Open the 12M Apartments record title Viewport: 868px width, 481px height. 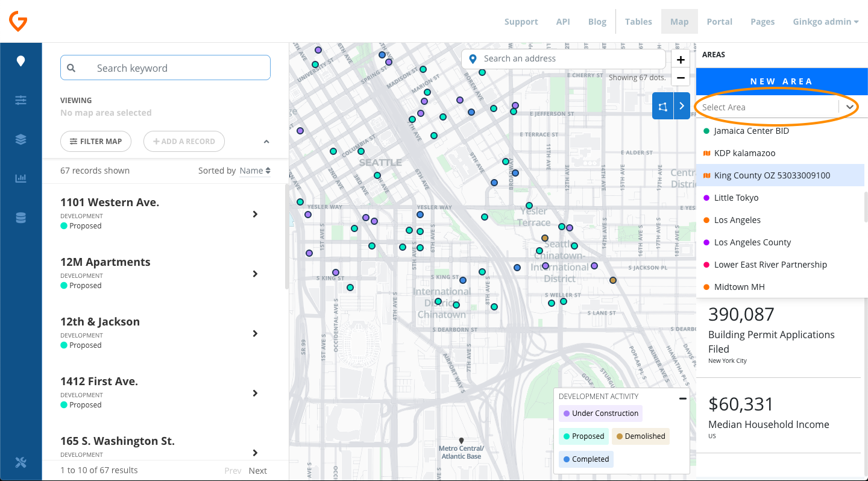tap(105, 262)
